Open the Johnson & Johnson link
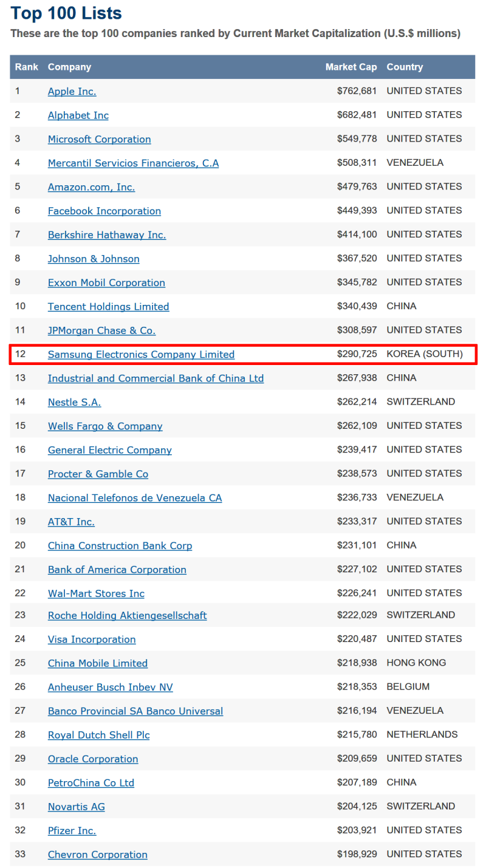This screenshot has height=868, width=486. pos(94,259)
